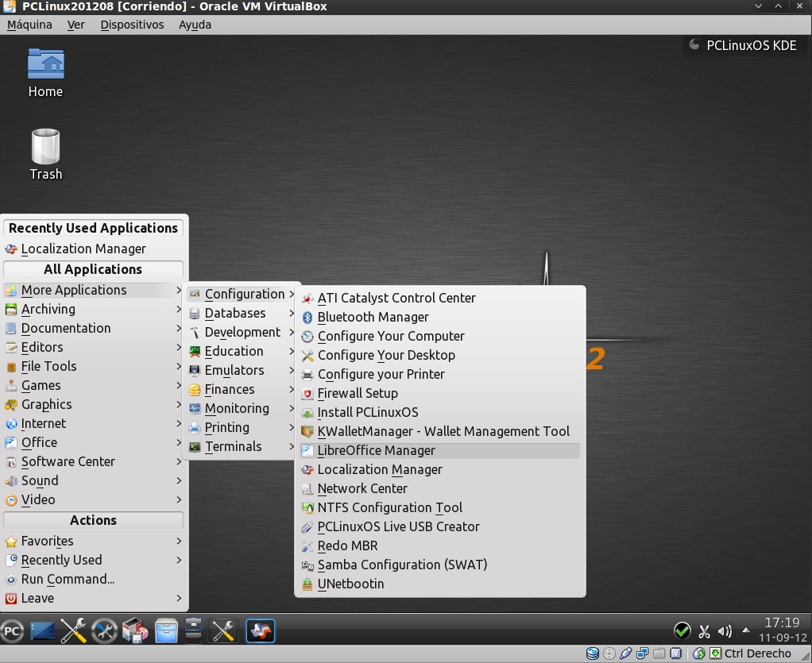812x663 pixels.
Task: Click Run Command... in the Actions section
Action: (x=68, y=579)
